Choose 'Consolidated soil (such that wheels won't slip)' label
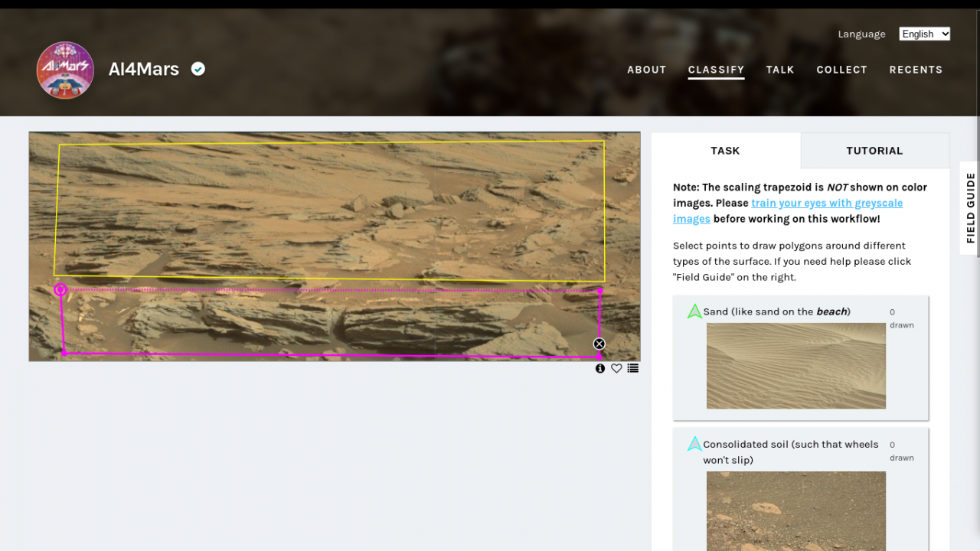Image resolution: width=980 pixels, height=551 pixels. pyautogui.click(x=791, y=452)
